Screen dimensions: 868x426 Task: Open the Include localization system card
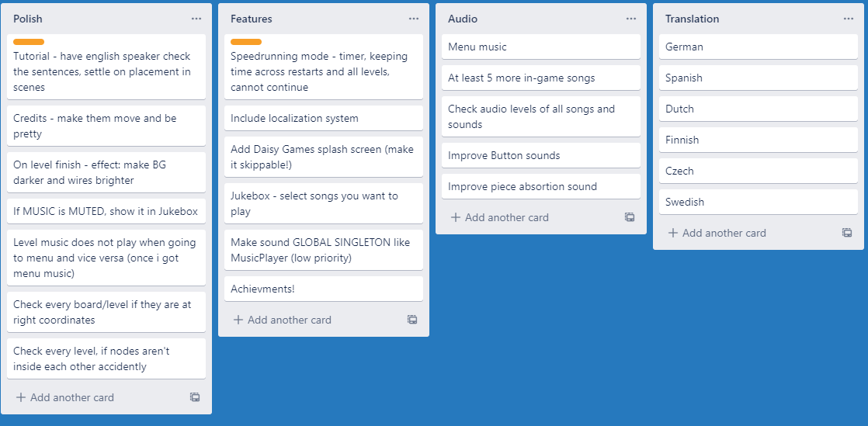click(x=324, y=119)
